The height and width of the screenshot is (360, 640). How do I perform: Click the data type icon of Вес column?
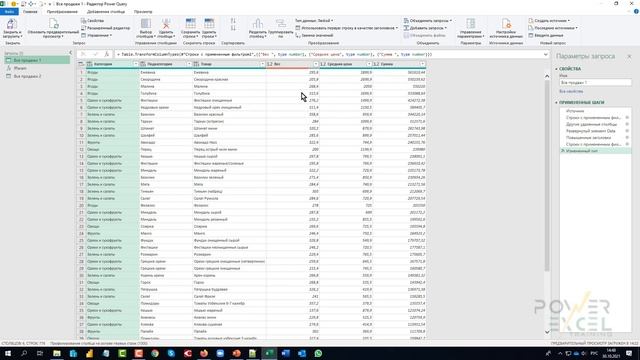tap(270, 64)
